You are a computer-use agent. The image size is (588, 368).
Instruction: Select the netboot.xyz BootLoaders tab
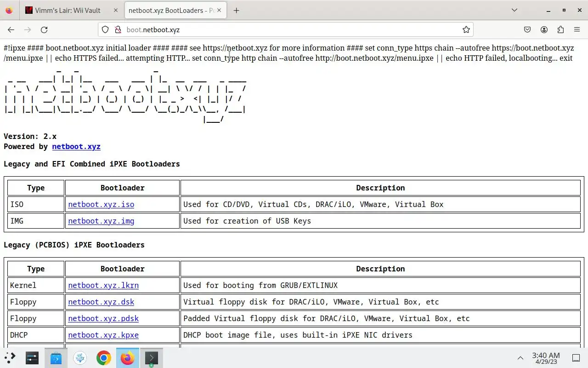[175, 10]
